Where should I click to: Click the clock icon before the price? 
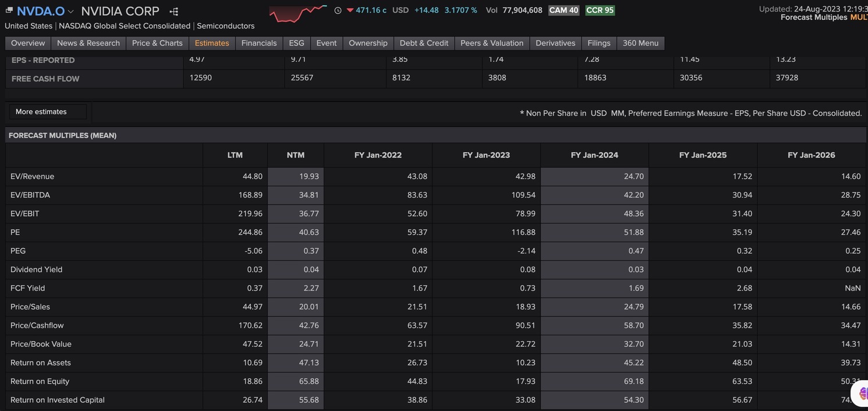[x=338, y=10]
